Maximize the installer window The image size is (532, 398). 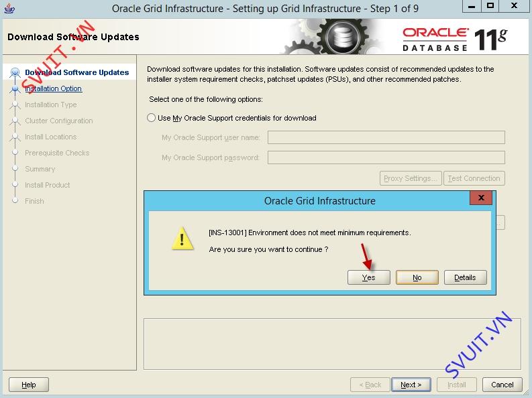pos(490,6)
